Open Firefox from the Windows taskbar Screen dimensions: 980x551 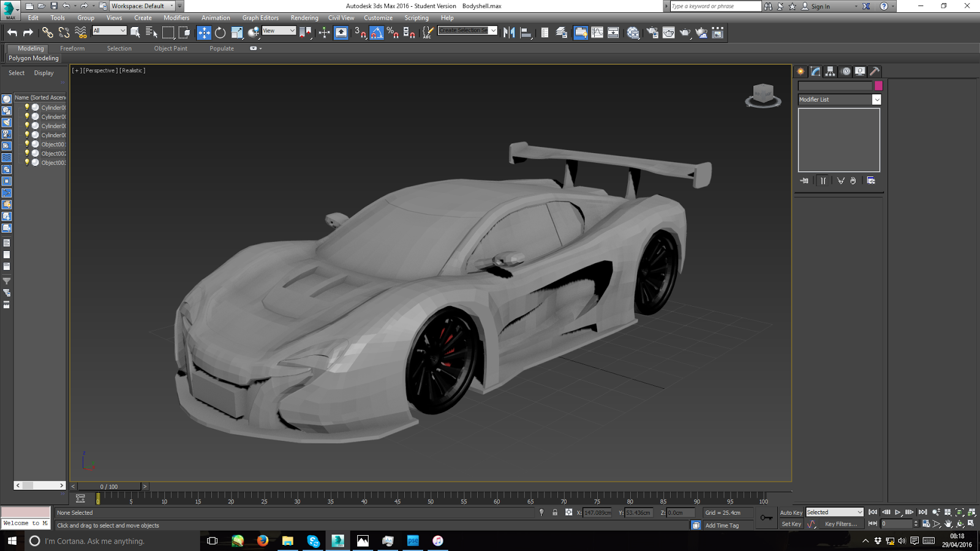tap(263, 541)
